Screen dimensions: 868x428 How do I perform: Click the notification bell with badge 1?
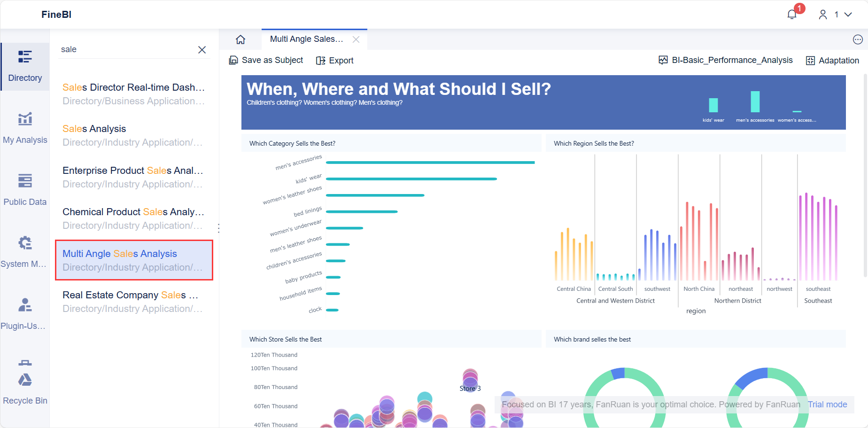click(x=791, y=14)
